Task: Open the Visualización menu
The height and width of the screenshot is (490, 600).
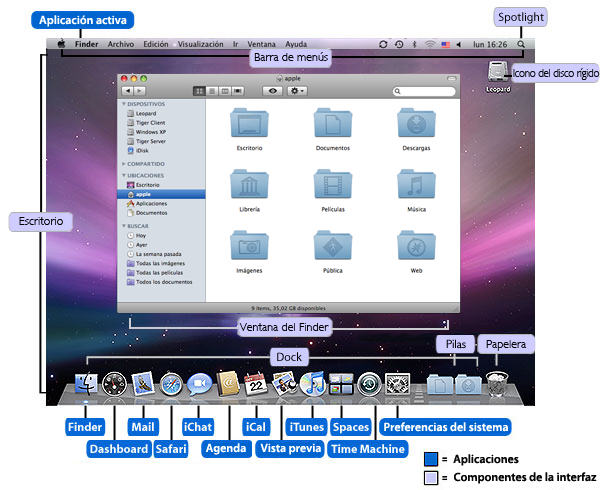Action: pyautogui.click(x=201, y=44)
